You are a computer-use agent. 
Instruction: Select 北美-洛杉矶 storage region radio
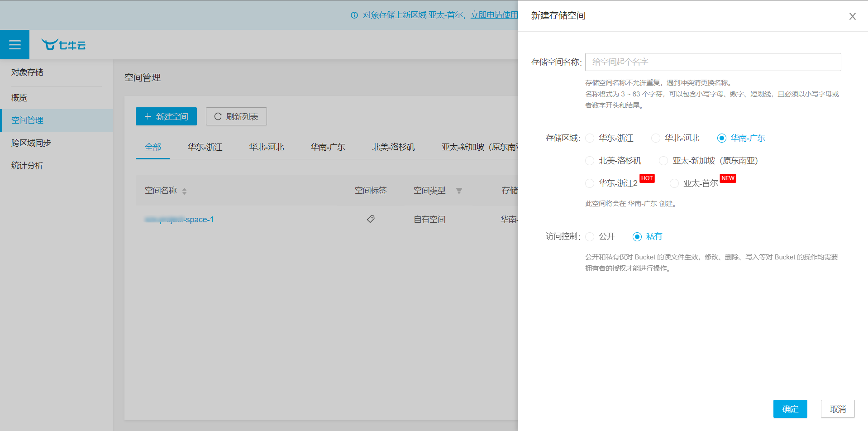click(590, 161)
